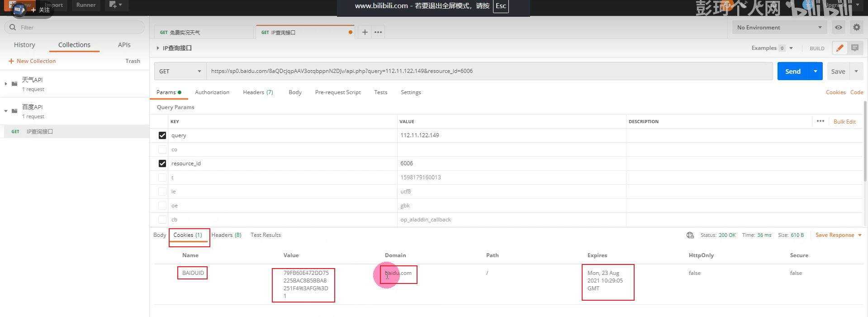
Task: Open the Authorization tab
Action: [x=212, y=92]
